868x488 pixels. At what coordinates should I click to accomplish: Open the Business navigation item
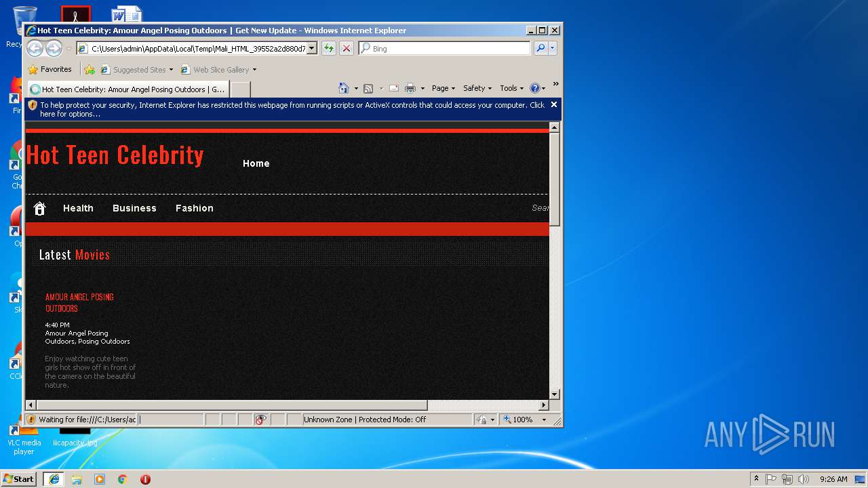coord(134,208)
